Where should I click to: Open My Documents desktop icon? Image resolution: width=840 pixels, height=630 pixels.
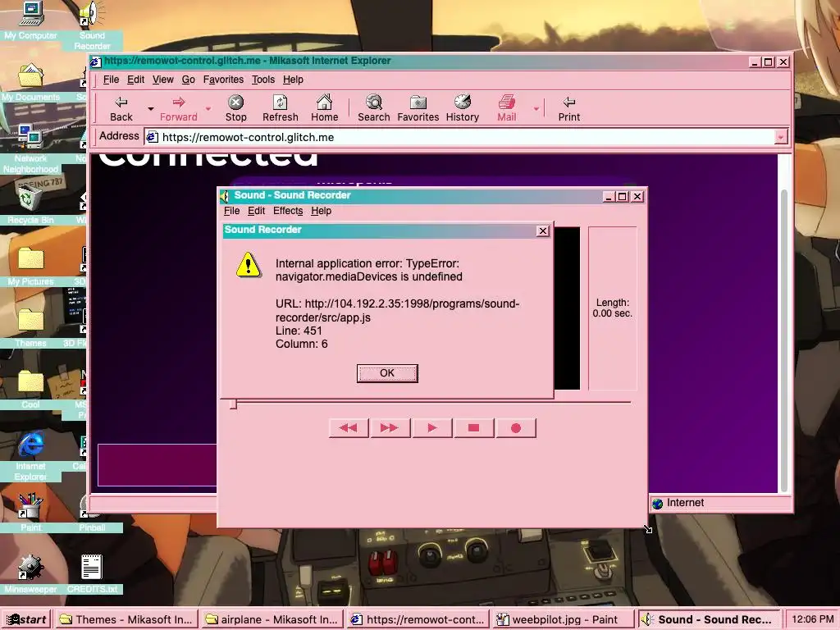coord(30,83)
